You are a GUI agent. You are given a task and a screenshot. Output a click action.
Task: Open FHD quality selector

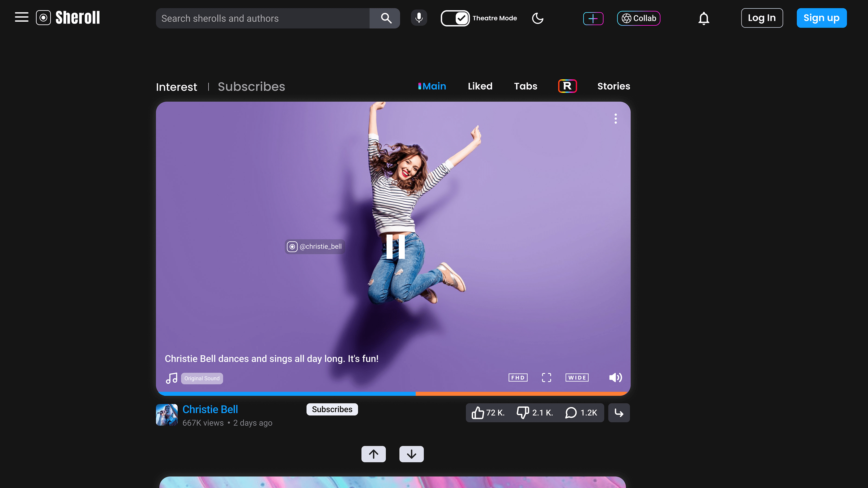coord(518,377)
